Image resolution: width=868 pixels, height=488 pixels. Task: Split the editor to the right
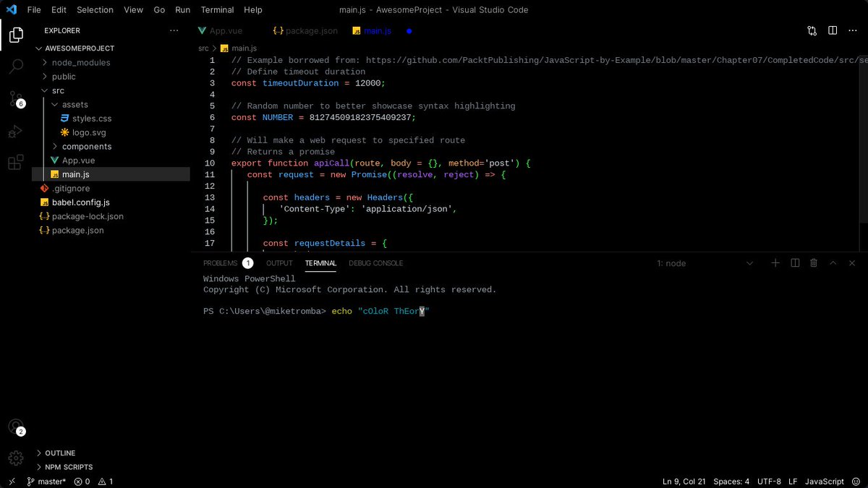(x=833, y=31)
